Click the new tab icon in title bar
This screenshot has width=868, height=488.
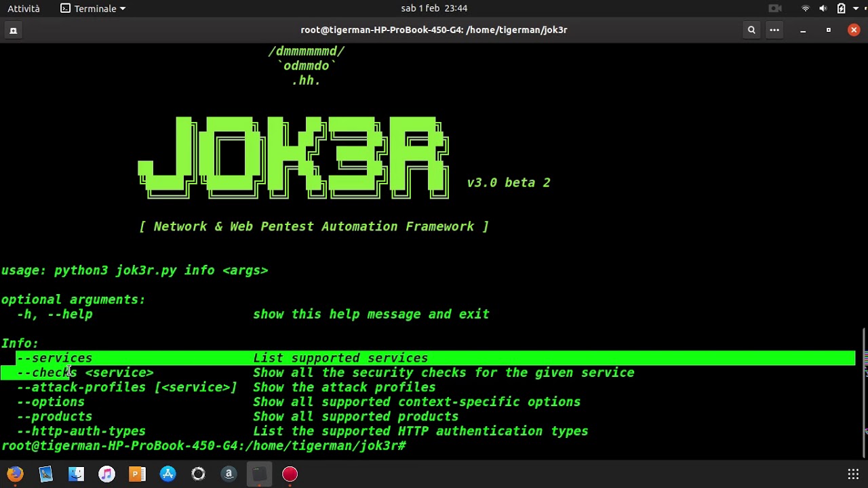coord(13,30)
